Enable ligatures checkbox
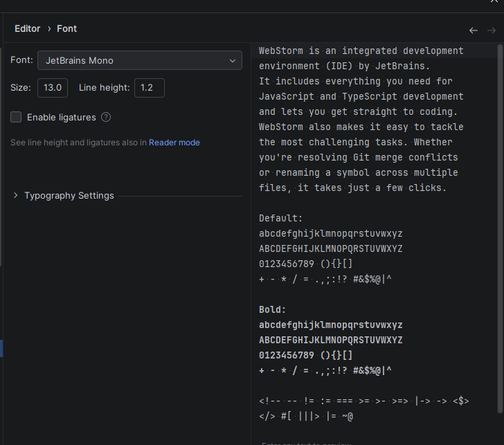The height and width of the screenshot is (445, 504). (16, 117)
